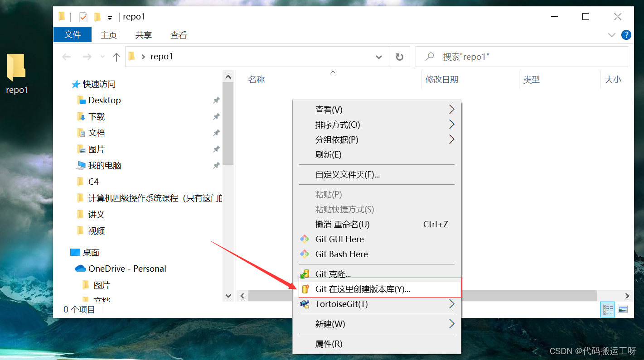Switch to the 主页 ribbon tab
The image size is (644, 360).
[109, 35]
